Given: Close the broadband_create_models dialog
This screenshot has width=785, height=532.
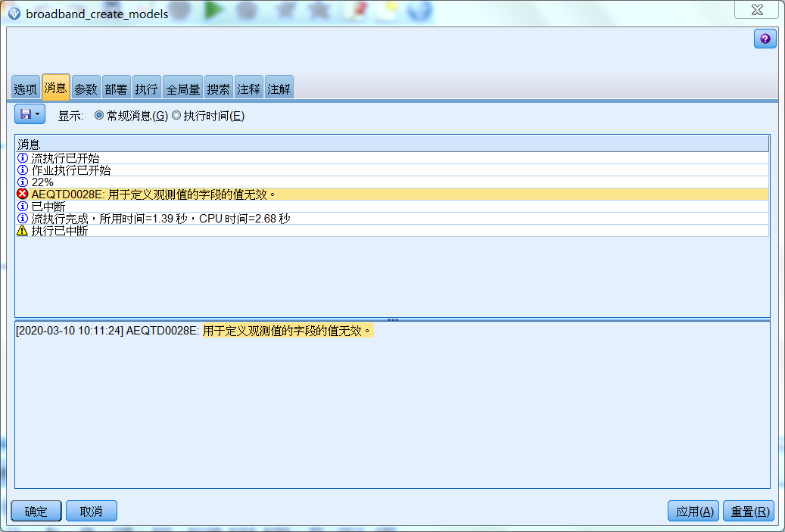Looking at the screenshot, I should point(756,10).
